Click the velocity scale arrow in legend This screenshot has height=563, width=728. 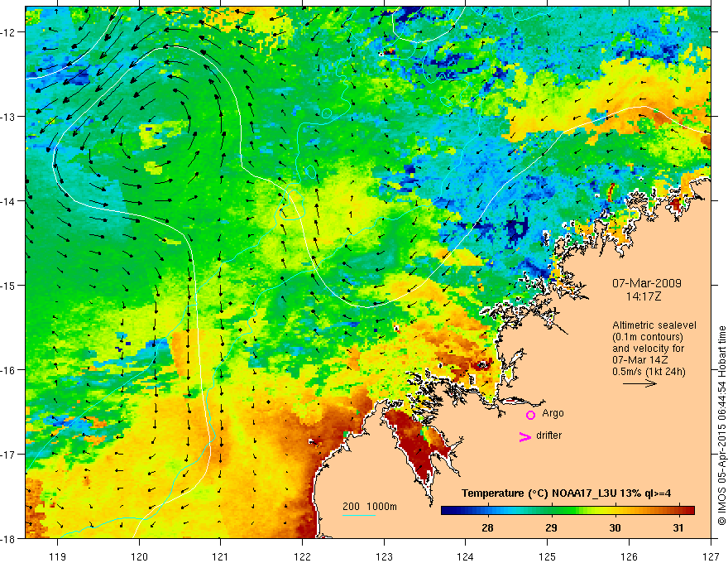639,383
